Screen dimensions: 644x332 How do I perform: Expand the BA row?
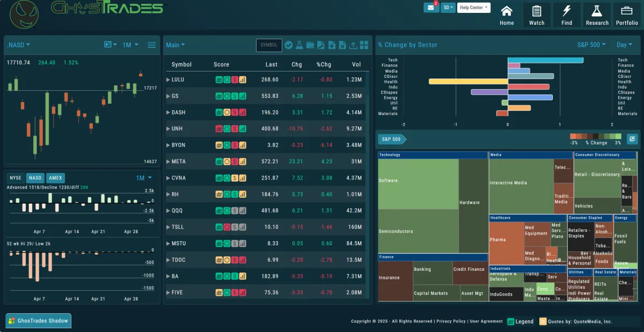pos(169,277)
